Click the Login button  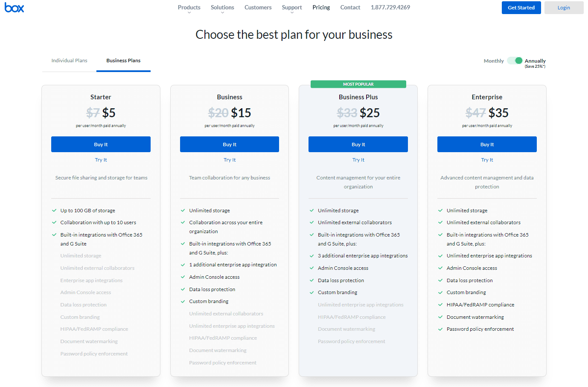click(564, 7)
